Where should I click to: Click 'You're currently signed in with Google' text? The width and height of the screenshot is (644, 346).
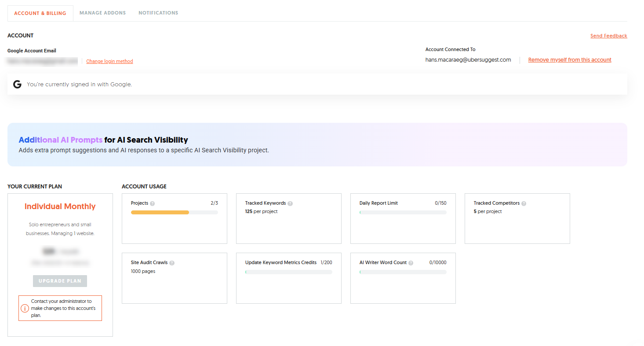[x=79, y=84]
